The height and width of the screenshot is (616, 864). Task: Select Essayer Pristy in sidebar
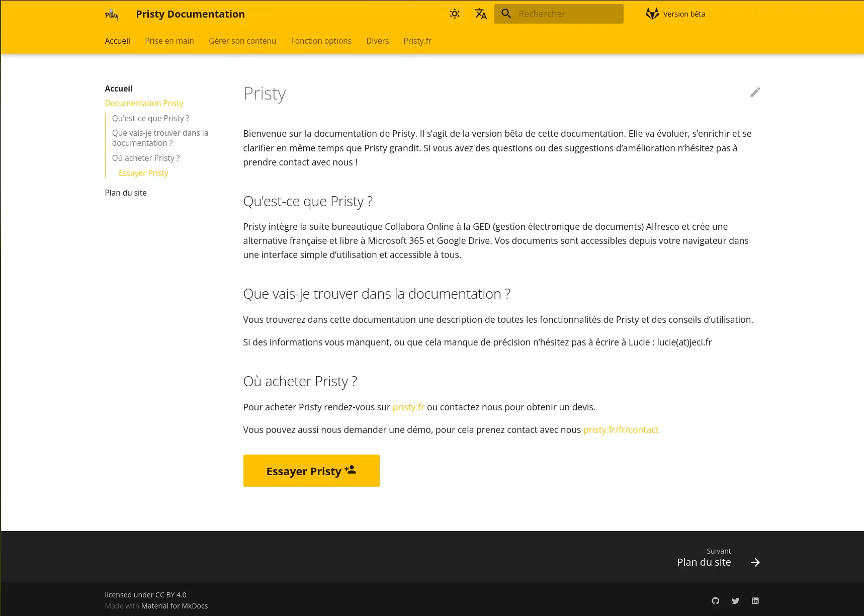pos(143,173)
